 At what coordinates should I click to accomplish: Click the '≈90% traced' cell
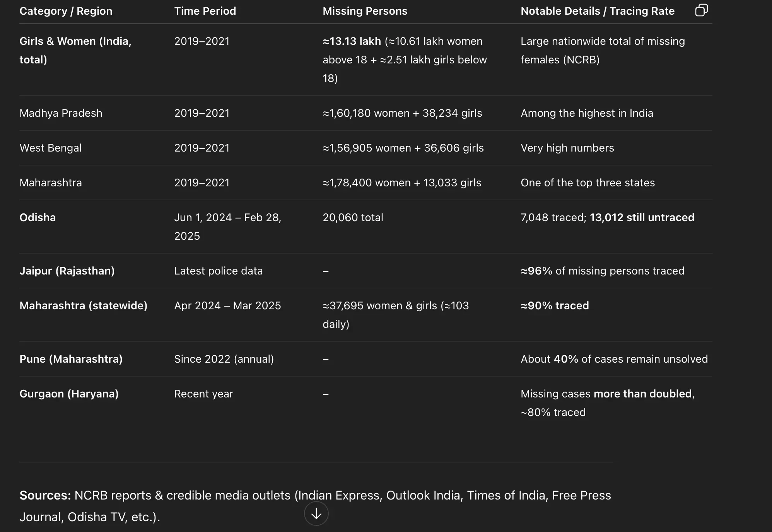point(555,305)
